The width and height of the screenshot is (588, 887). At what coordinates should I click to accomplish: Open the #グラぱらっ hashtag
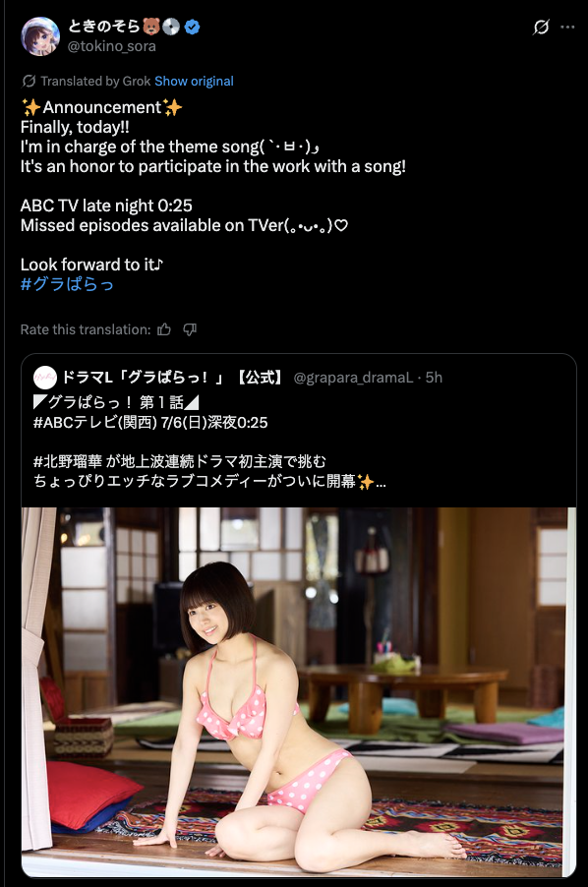click(x=67, y=284)
